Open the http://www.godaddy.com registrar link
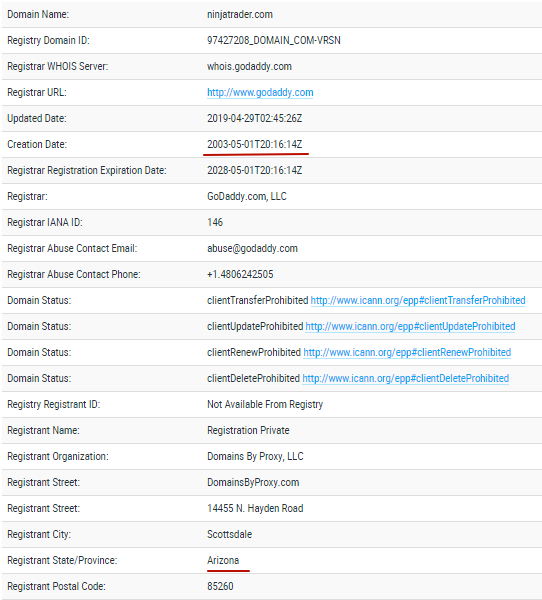This screenshot has width=542, height=600. pyautogui.click(x=260, y=92)
